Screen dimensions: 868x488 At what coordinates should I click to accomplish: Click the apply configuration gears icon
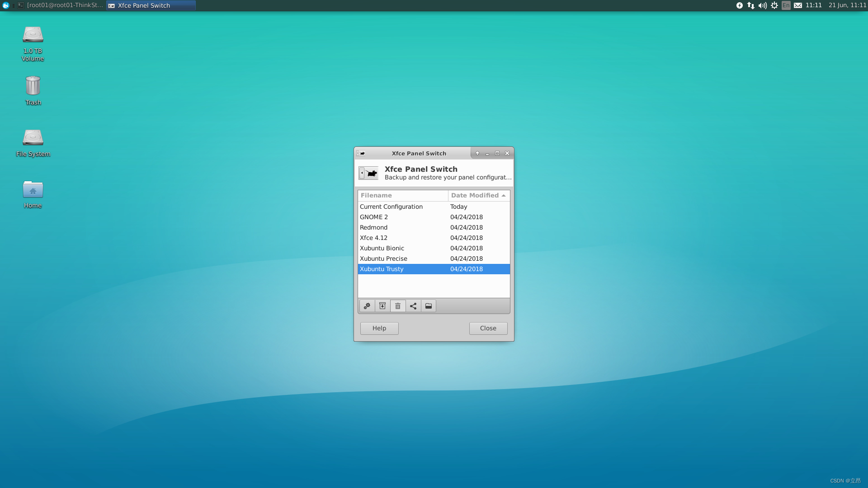tap(367, 306)
